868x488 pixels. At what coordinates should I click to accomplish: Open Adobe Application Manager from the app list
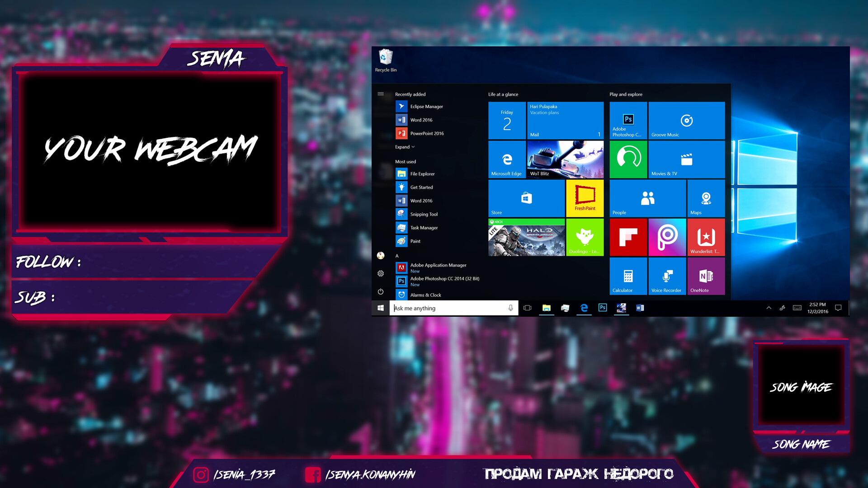click(438, 265)
